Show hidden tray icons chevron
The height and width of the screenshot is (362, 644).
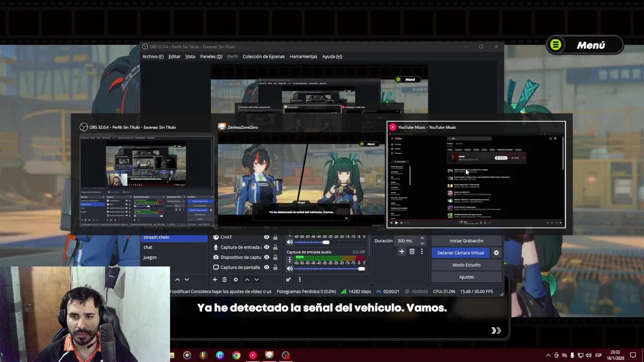point(548,355)
